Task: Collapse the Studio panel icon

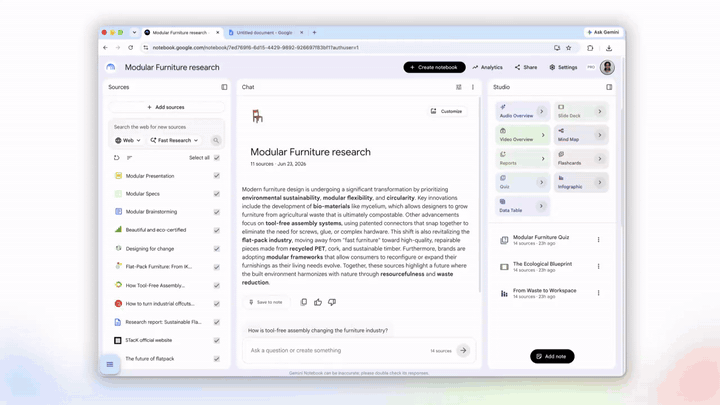Action: (609, 87)
